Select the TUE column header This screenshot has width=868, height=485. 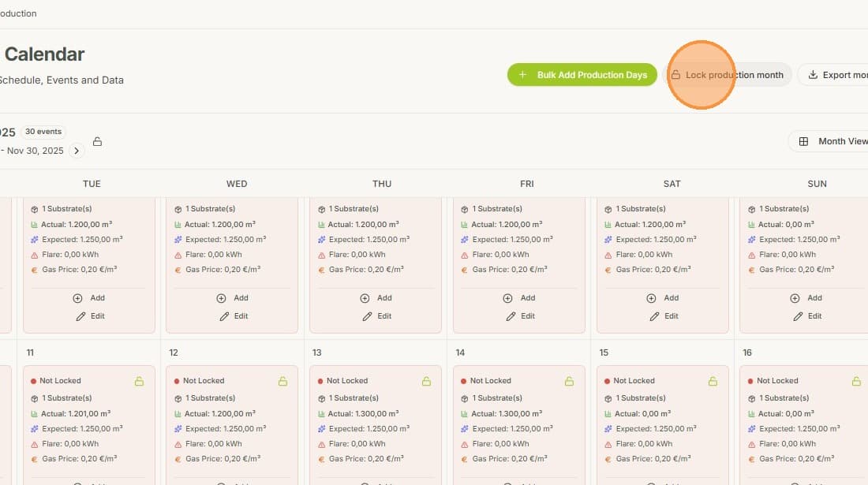(92, 184)
